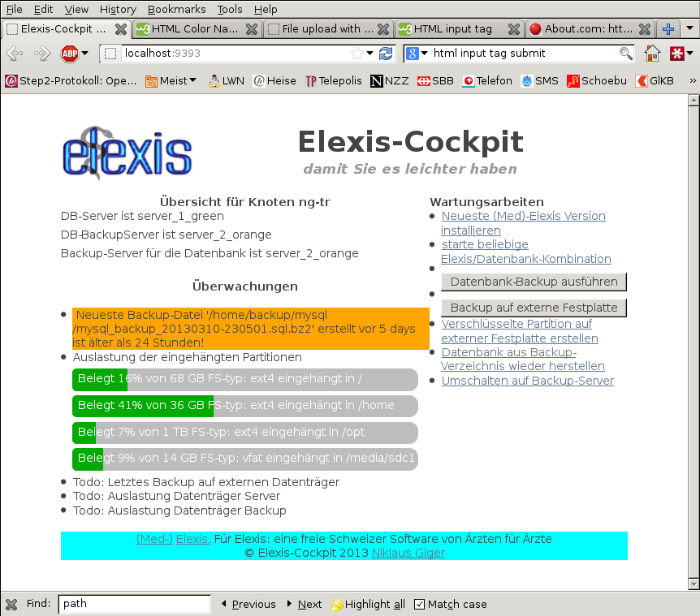Open the Adblock Plus ABP icon
Viewport: 700px width, 616px height.
click(x=70, y=54)
